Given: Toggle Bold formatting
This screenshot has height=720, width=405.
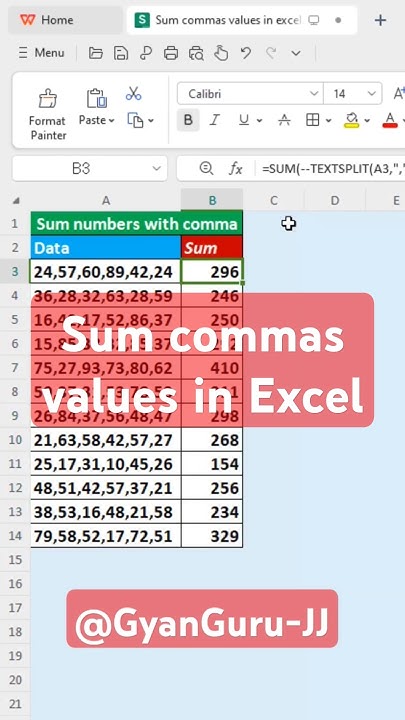Looking at the screenshot, I should (x=188, y=120).
